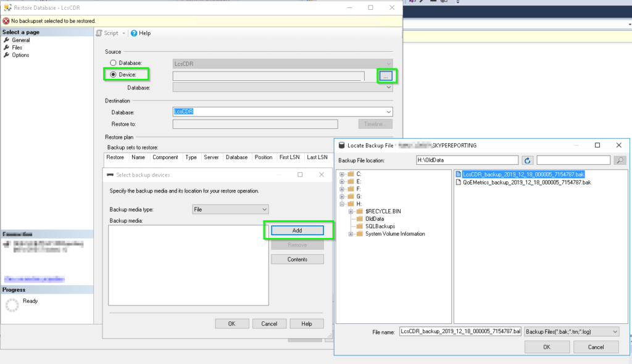Click the Contents button
Screen dimensions: 632x364
pyautogui.click(x=297, y=259)
